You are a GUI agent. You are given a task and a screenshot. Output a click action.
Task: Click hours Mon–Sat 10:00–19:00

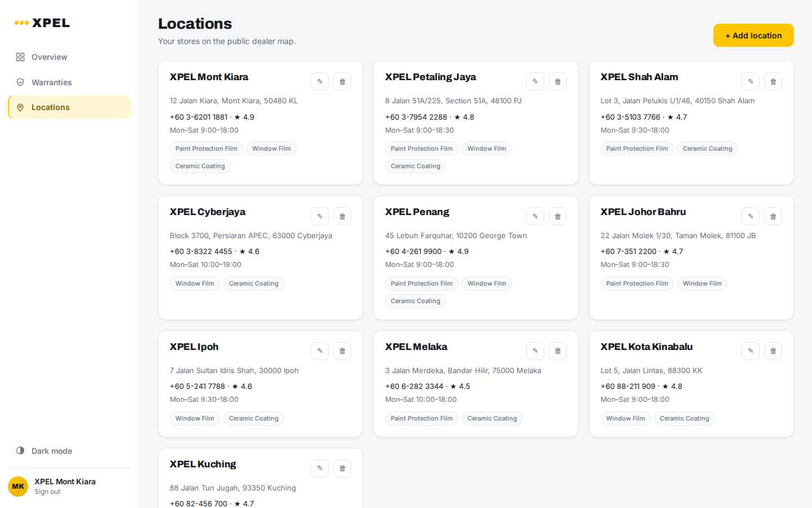pos(205,265)
